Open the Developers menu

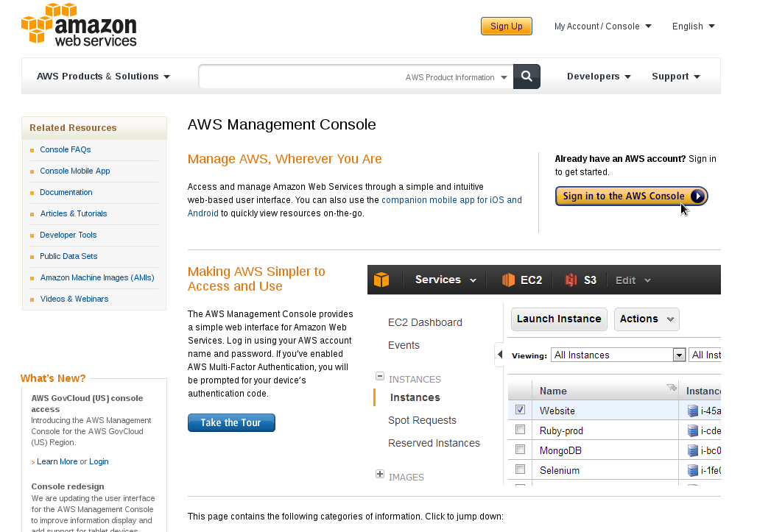click(598, 77)
